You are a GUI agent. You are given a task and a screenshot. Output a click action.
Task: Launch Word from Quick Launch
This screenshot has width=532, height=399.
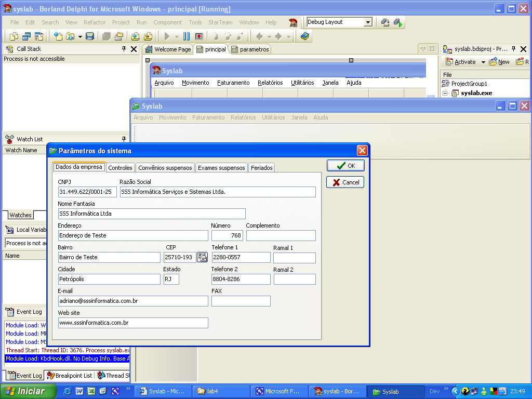79,391
